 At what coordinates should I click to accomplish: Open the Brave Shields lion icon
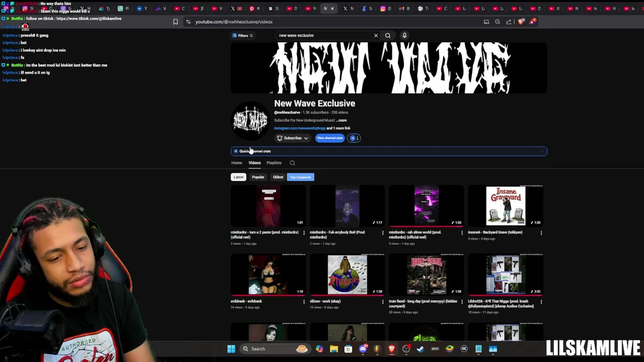[x=521, y=22]
